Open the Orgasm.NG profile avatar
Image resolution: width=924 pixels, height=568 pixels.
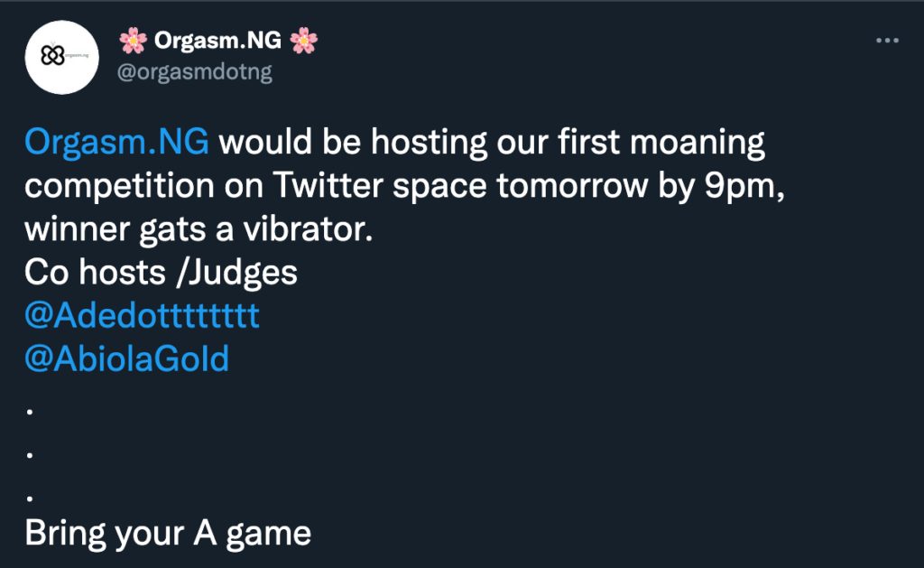coord(61,57)
